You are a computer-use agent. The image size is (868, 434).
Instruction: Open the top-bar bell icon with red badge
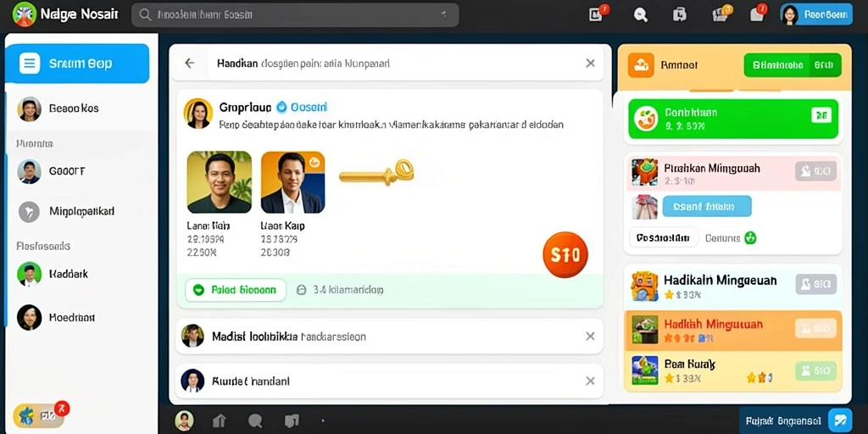click(x=757, y=14)
